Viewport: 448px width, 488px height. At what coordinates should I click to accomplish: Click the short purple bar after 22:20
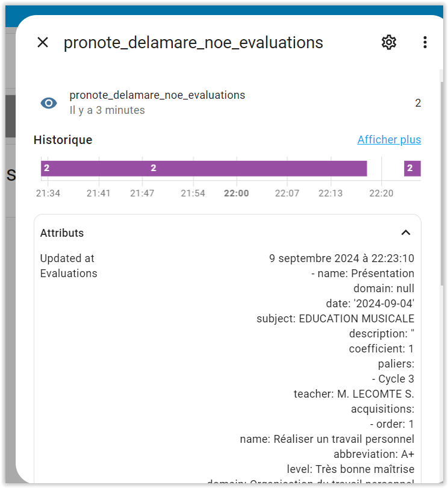coord(412,168)
